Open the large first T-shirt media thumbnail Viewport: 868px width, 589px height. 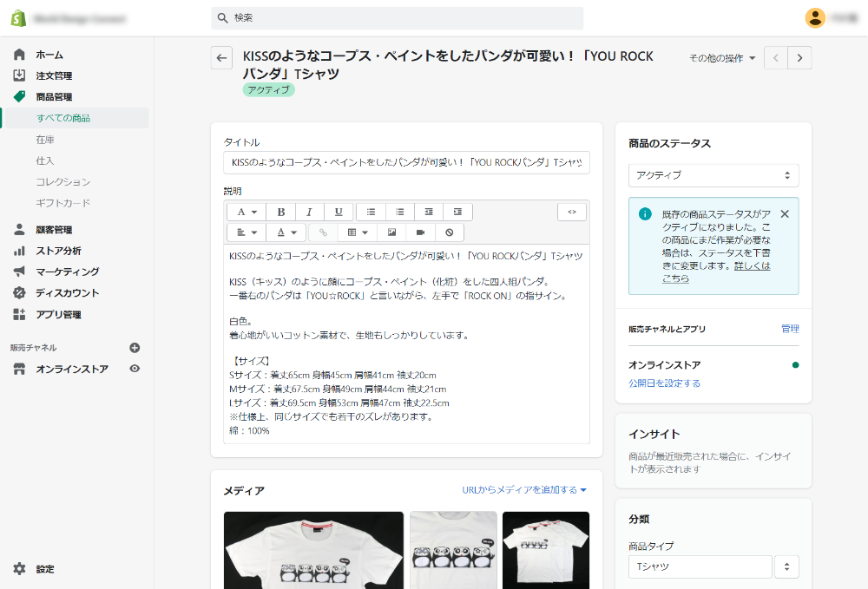[313, 550]
